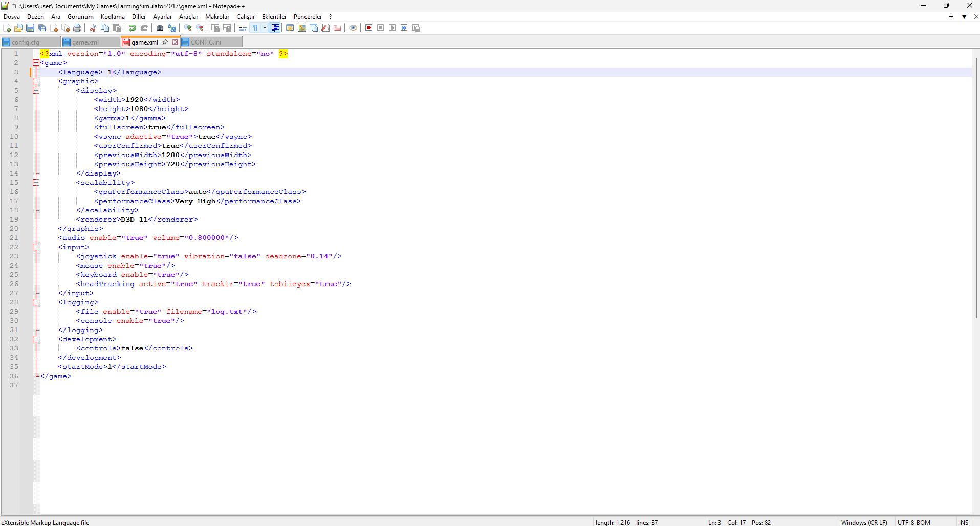
Task: Toggle INS overwrite mode in status bar
Action: click(x=964, y=522)
